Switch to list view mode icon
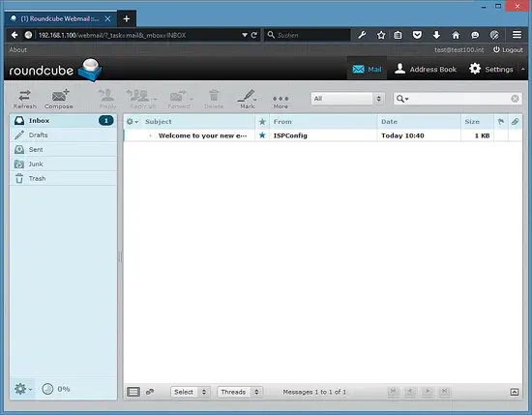532x415 pixels. tap(133, 392)
